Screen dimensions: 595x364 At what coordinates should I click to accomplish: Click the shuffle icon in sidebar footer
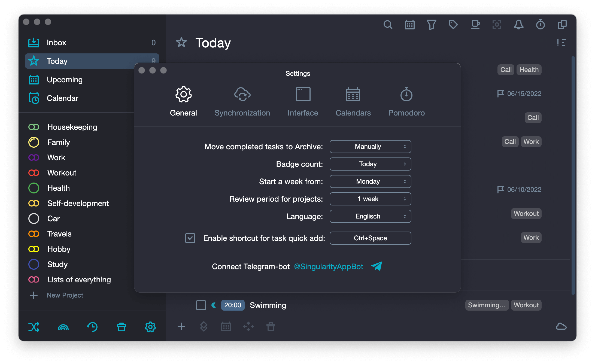[x=34, y=327]
